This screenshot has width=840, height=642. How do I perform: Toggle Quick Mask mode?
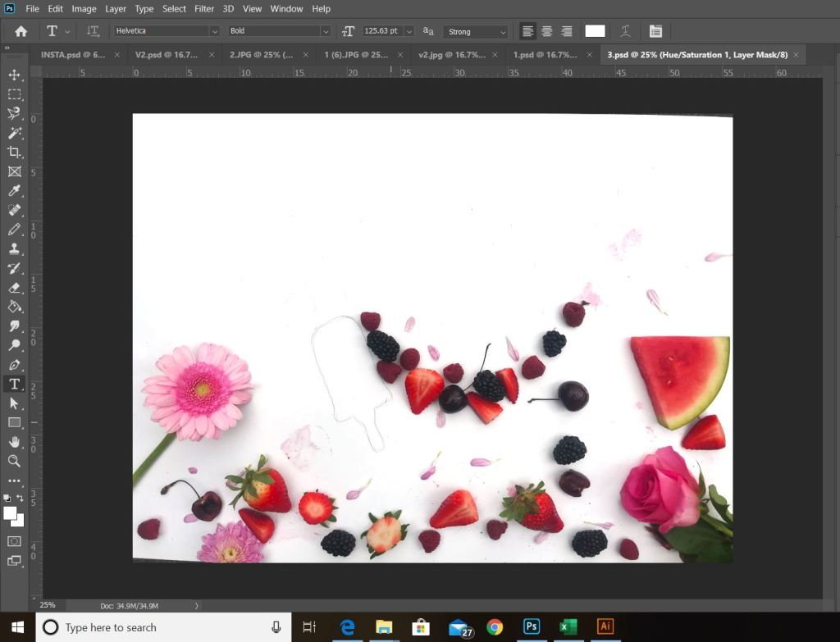click(x=14, y=541)
